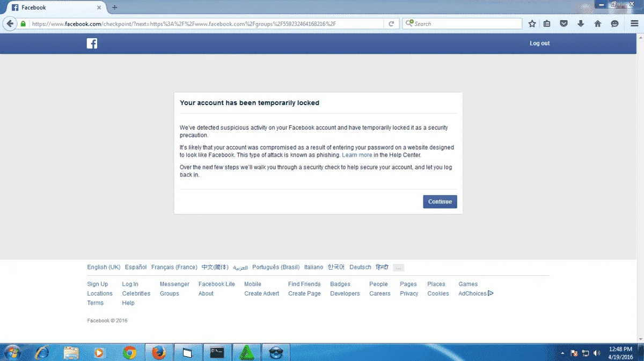The height and width of the screenshot is (361, 644).
Task: Click the URL address bar
Action: coord(207,24)
